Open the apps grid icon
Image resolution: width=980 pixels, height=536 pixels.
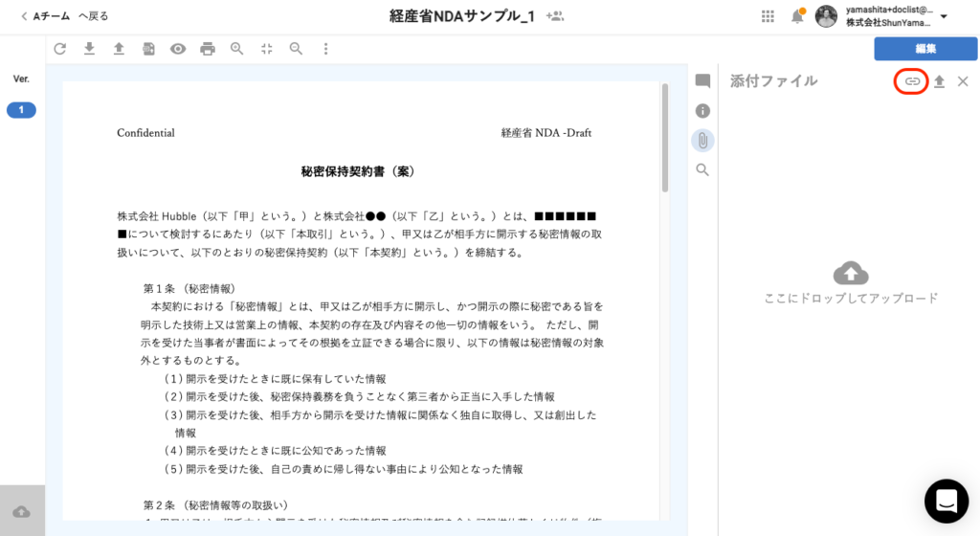coord(768,17)
